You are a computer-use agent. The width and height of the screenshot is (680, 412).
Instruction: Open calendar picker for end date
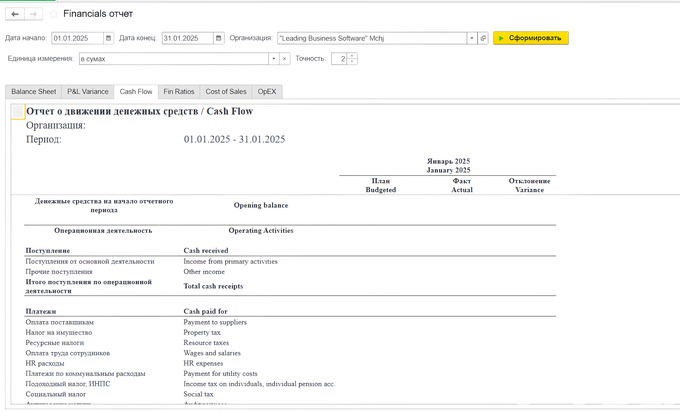tap(219, 38)
